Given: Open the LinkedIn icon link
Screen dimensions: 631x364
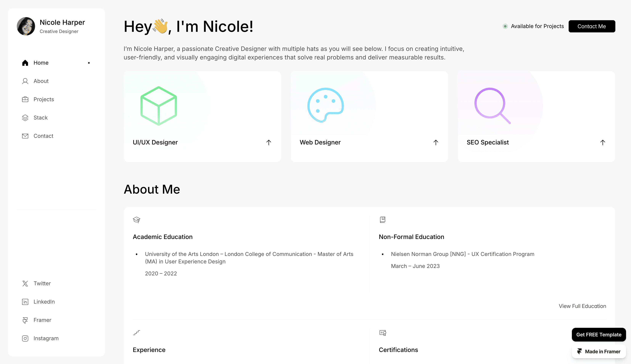Looking at the screenshot, I should coord(25,301).
